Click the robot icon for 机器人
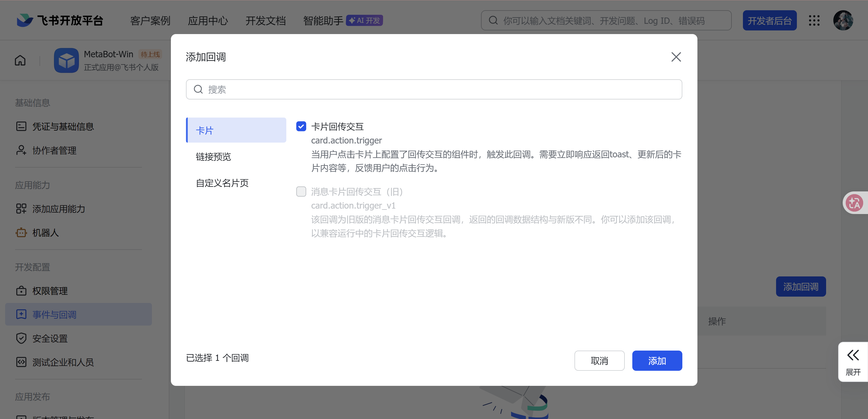The image size is (868, 419). (21, 233)
